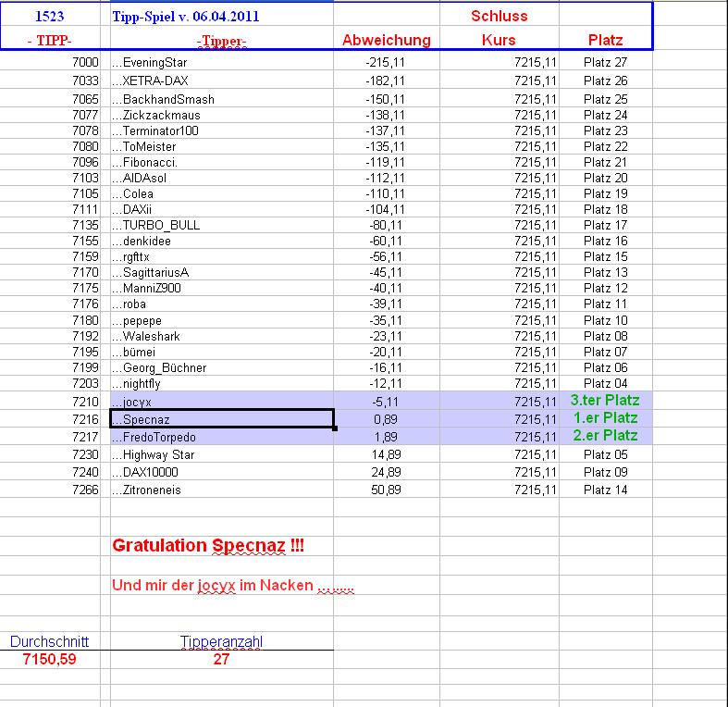The width and height of the screenshot is (728, 707).
Task: Select the red Platz column header
Action: click(x=605, y=40)
